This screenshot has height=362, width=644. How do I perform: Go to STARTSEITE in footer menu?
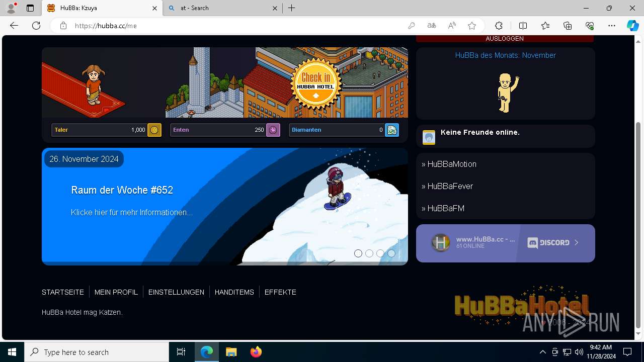coord(63,292)
